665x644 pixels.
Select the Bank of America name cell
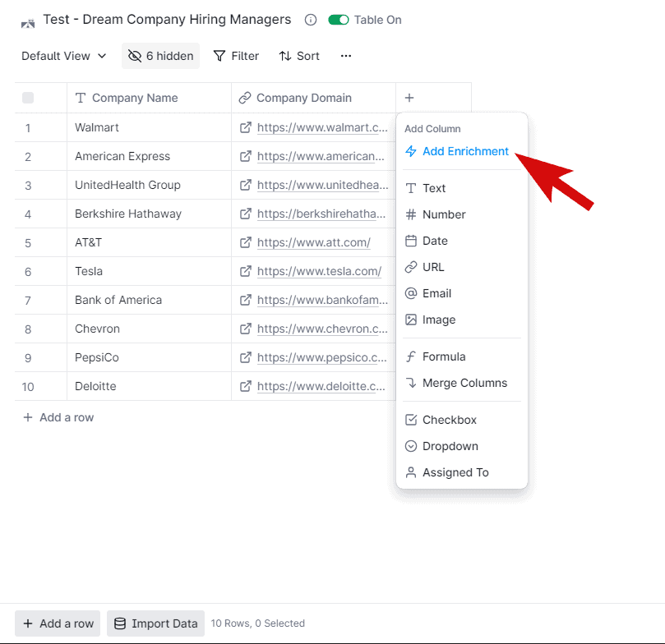click(149, 300)
